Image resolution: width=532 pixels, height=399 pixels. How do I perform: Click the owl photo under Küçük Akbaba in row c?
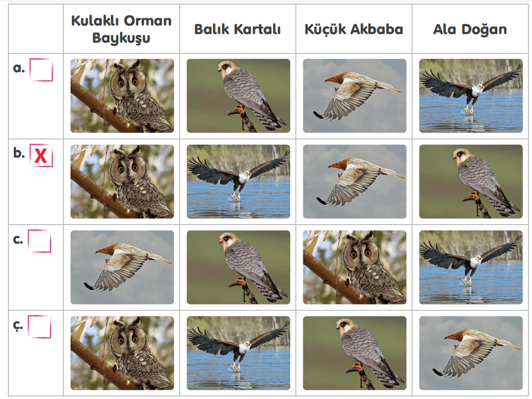[x=354, y=268]
